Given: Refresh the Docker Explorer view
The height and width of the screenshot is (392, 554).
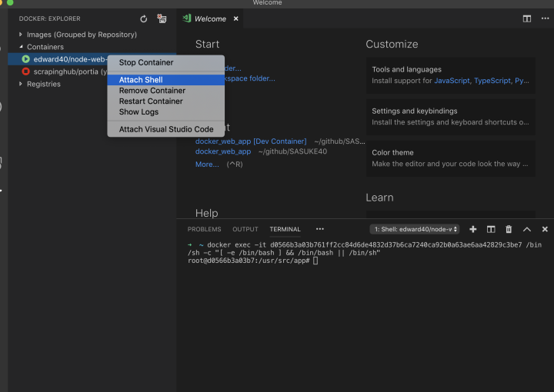Looking at the screenshot, I should (144, 18).
